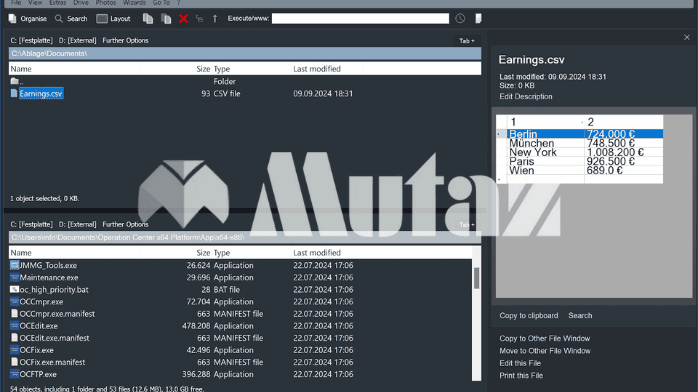
Task: Select OCFix.exe.manifest
Action: click(53, 362)
